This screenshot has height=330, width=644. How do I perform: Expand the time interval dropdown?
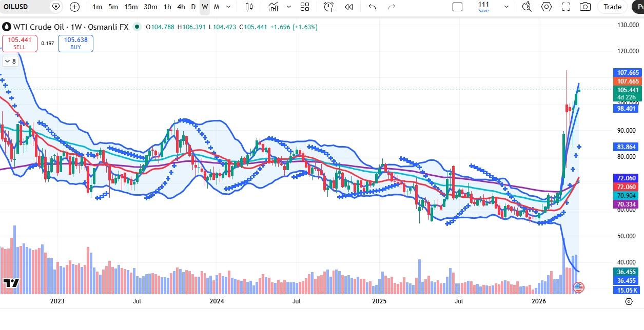tap(228, 7)
